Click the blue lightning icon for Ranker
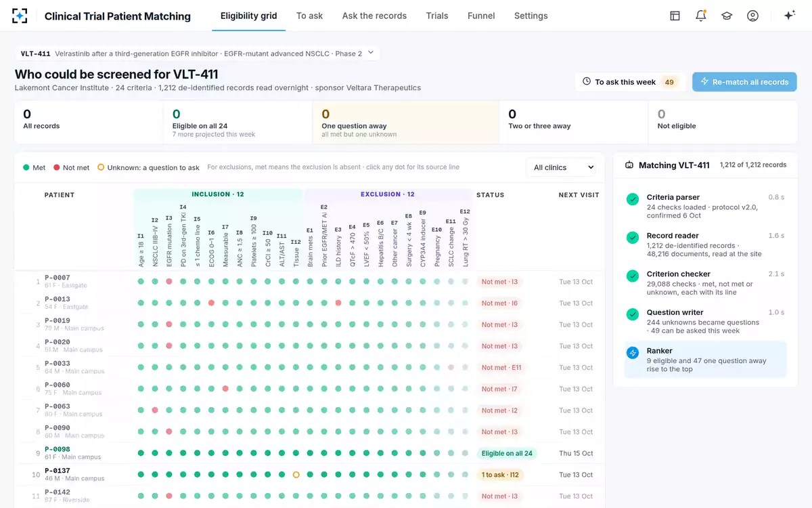The width and height of the screenshot is (812, 508). tap(633, 353)
